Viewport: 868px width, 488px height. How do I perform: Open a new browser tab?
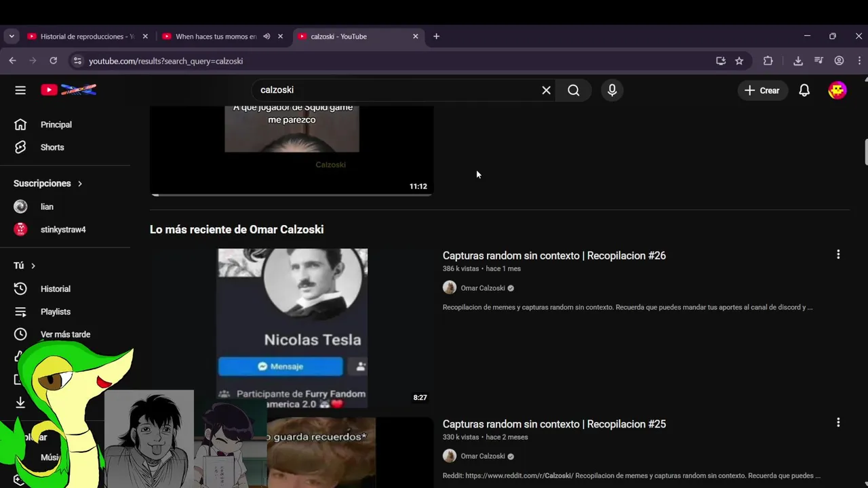(x=436, y=37)
